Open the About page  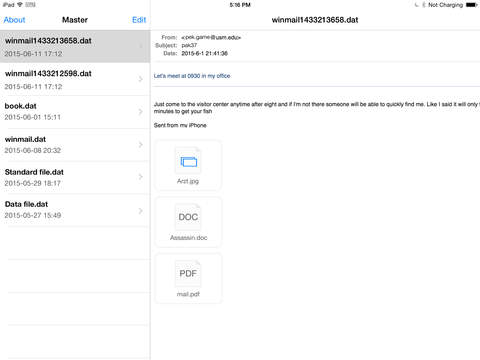[x=14, y=20]
